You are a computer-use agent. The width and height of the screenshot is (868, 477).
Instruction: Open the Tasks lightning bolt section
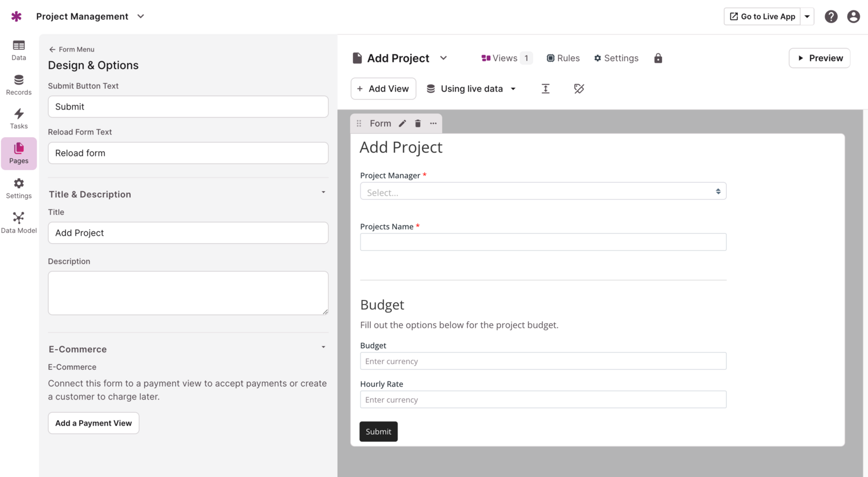point(19,119)
